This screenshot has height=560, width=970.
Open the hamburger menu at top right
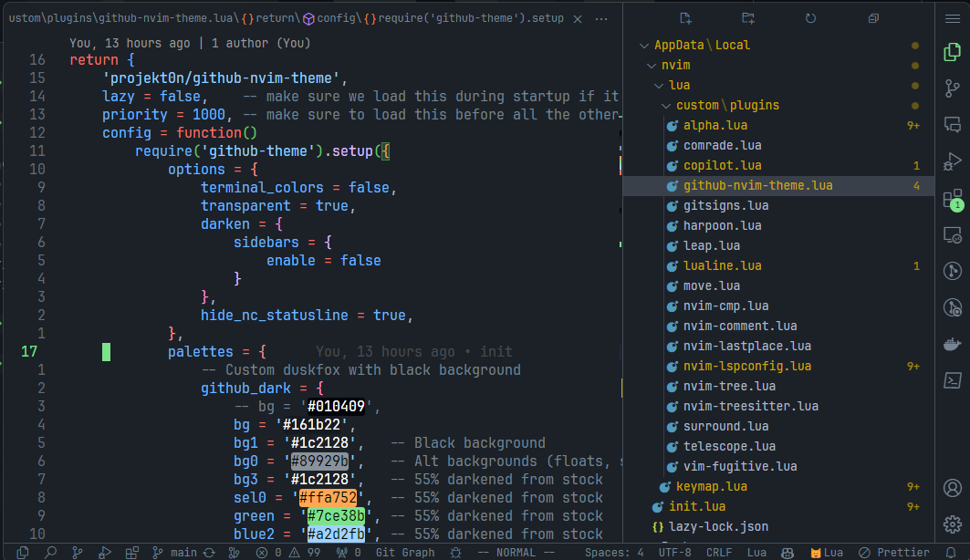[953, 17]
